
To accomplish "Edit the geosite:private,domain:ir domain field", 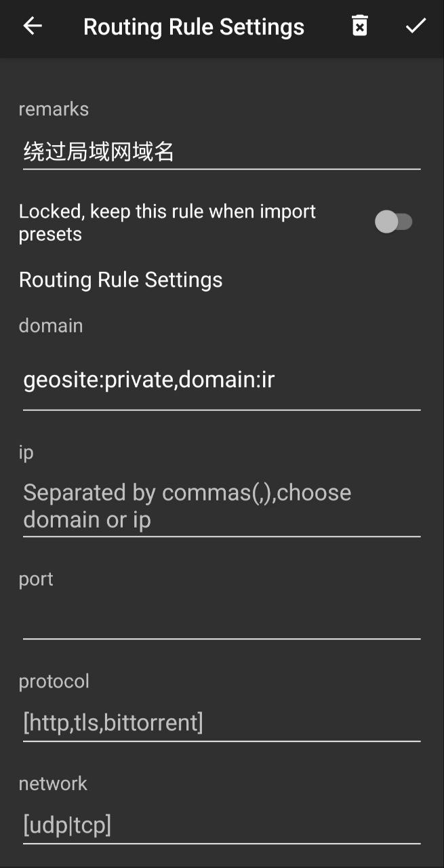I will pos(222,380).
